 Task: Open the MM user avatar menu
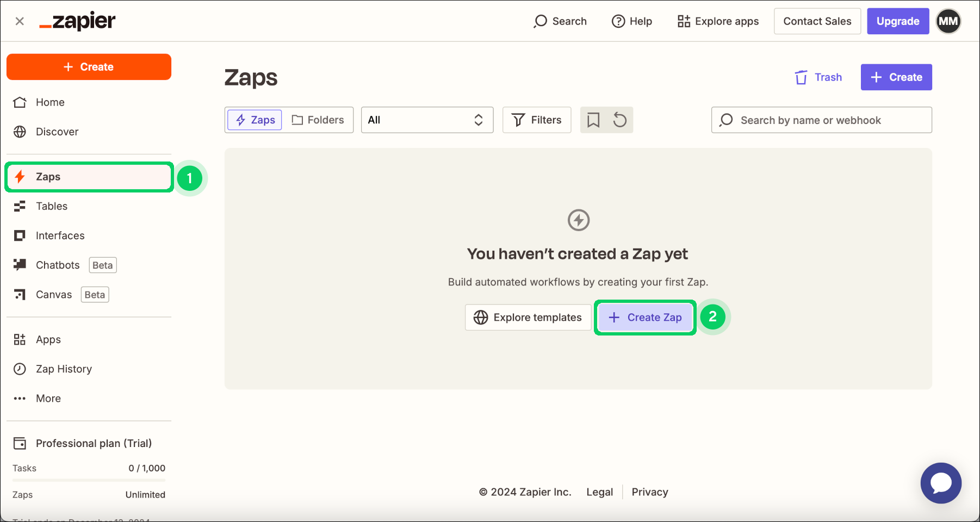point(948,21)
